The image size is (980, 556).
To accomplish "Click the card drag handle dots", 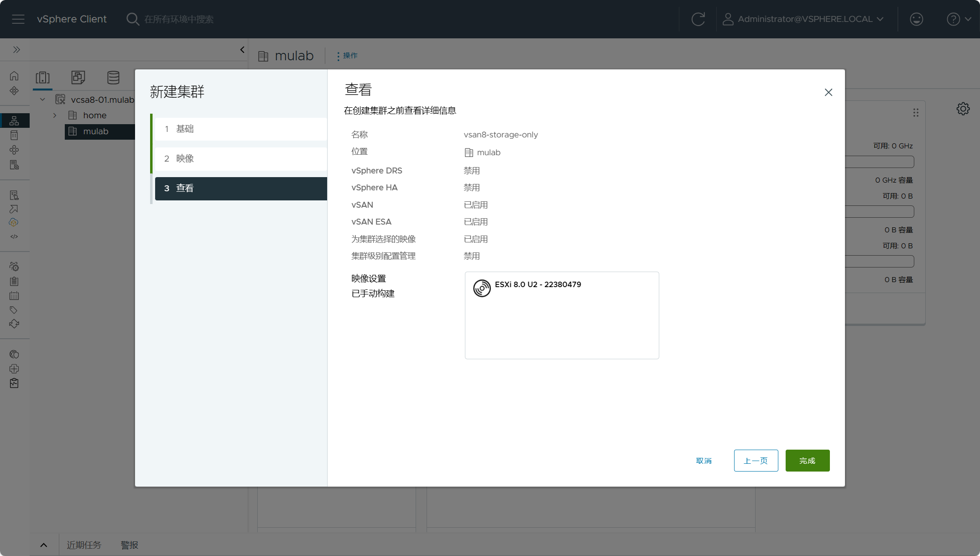I will pos(916,113).
